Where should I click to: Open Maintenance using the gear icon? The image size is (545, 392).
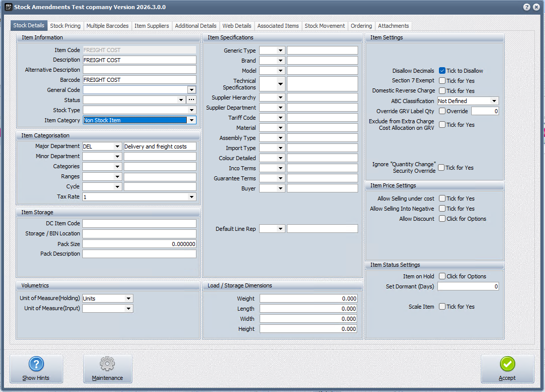(107, 364)
